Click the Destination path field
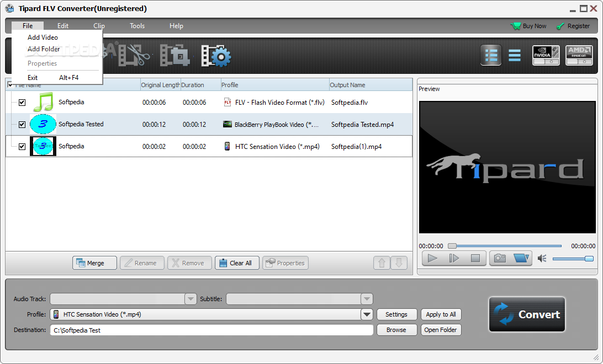 pyautogui.click(x=211, y=330)
